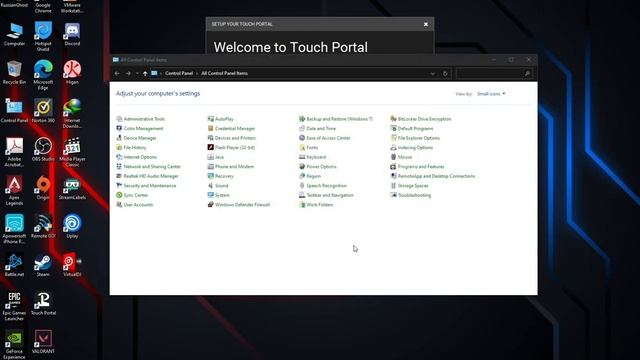
Task: Open BitLocker Drive Encryption
Action: (x=421, y=119)
